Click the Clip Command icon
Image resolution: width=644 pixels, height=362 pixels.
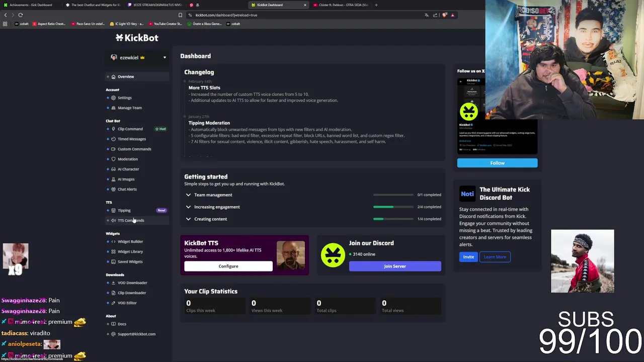(x=113, y=129)
